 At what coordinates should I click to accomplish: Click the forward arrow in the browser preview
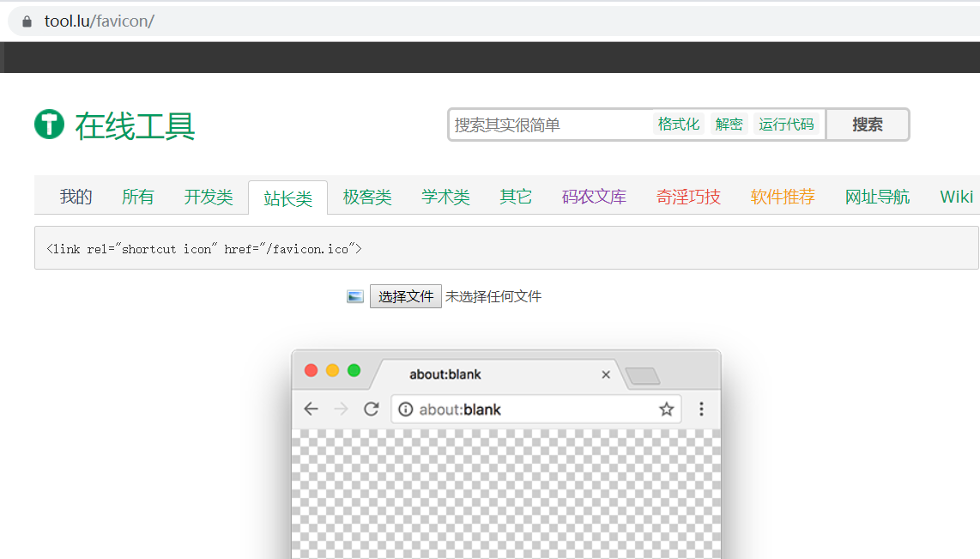[x=341, y=409]
